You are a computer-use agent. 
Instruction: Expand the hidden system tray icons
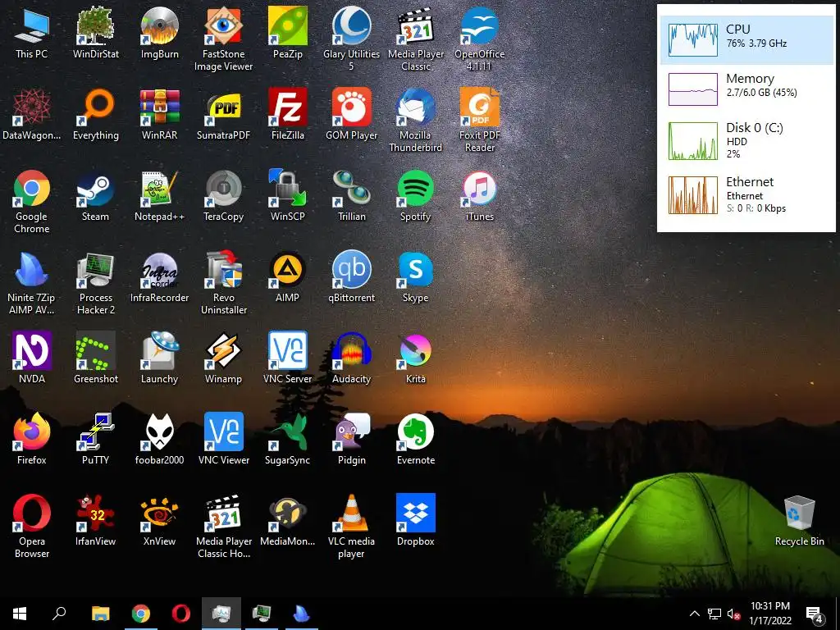pyautogui.click(x=694, y=614)
